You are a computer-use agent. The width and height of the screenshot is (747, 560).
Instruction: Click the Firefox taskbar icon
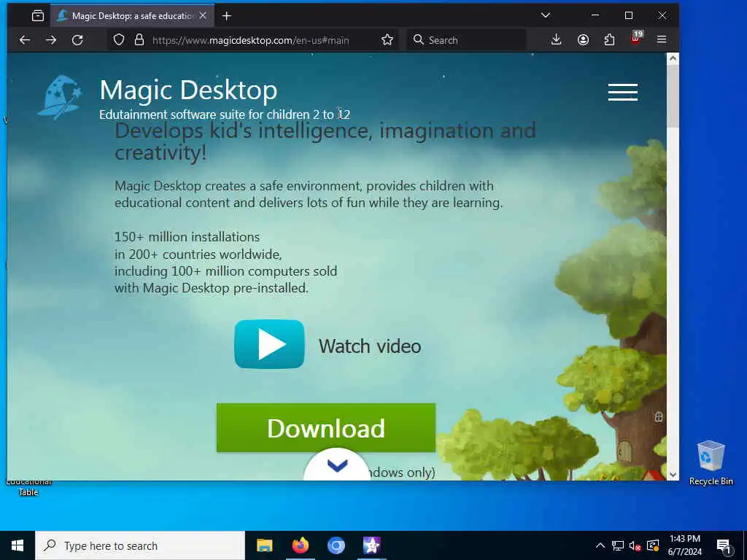pos(300,545)
